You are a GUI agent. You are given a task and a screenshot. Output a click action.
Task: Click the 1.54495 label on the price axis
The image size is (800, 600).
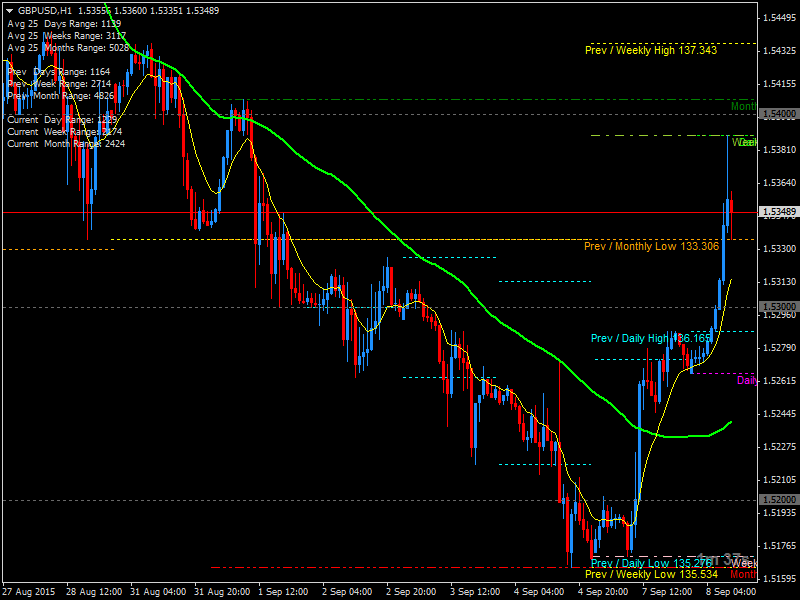coord(779,18)
